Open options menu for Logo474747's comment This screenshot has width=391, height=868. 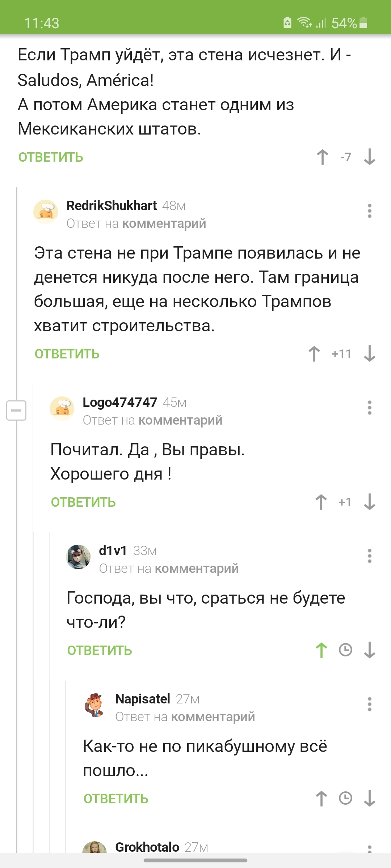point(369,408)
